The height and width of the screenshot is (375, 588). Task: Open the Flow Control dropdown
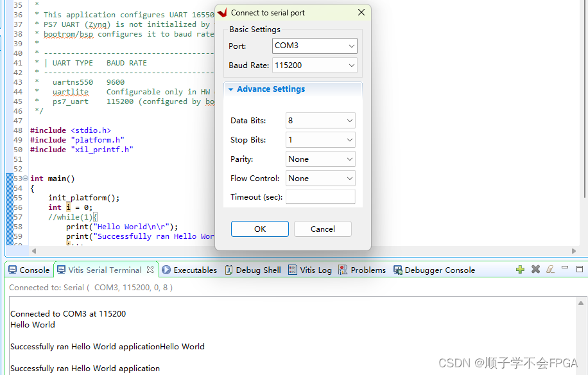point(320,179)
